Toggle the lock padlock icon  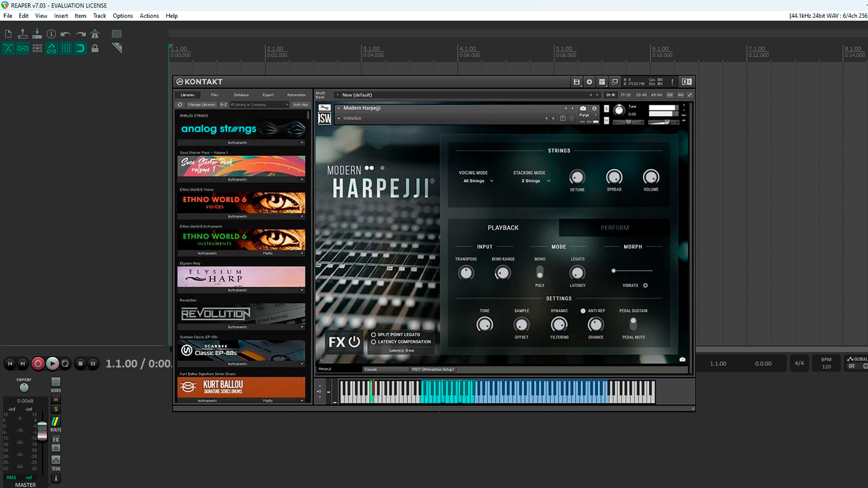point(95,48)
